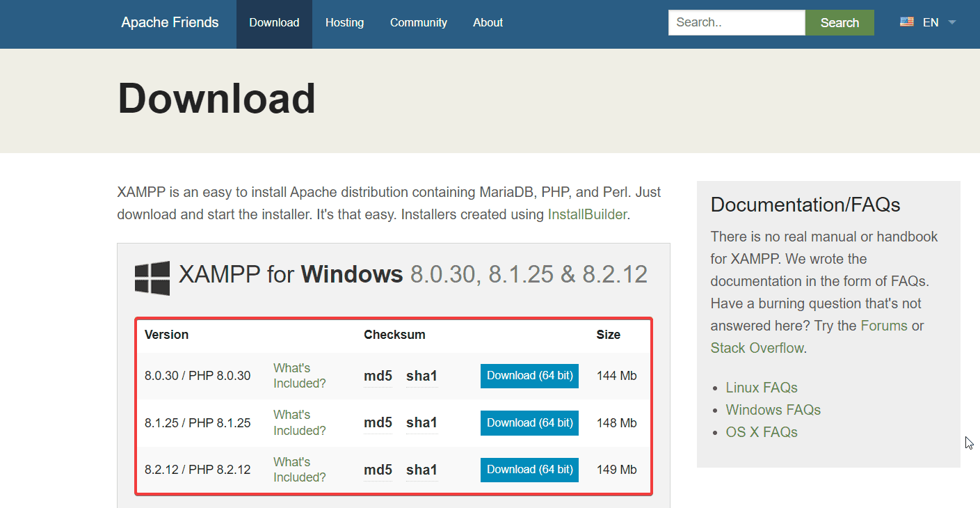Download 64-bit XAMPP 8.1.25
Screen dimensions: 980x508
[529, 422]
